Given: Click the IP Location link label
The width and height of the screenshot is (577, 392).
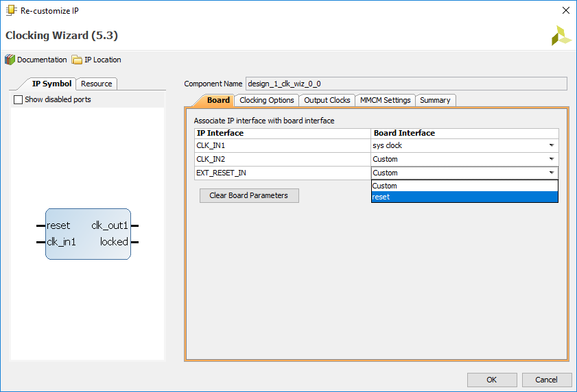Looking at the screenshot, I should [103, 60].
